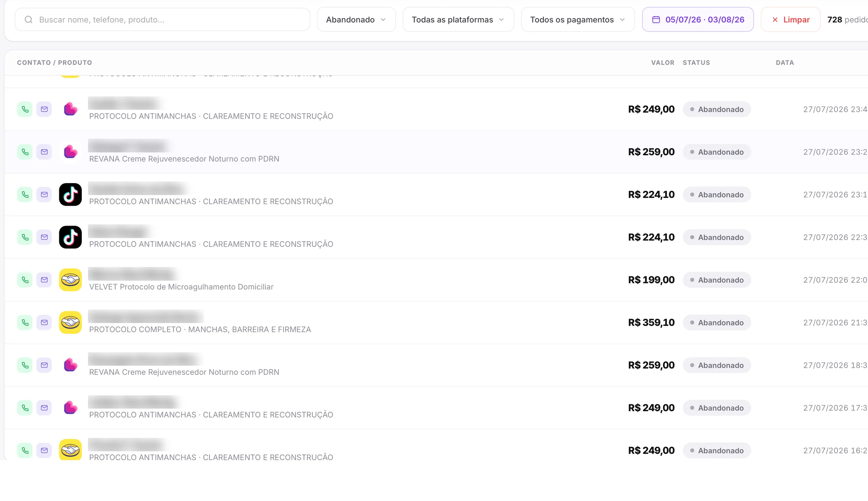Click date 27/07/2026 21:3
The width and height of the screenshot is (868, 501).
835,323
